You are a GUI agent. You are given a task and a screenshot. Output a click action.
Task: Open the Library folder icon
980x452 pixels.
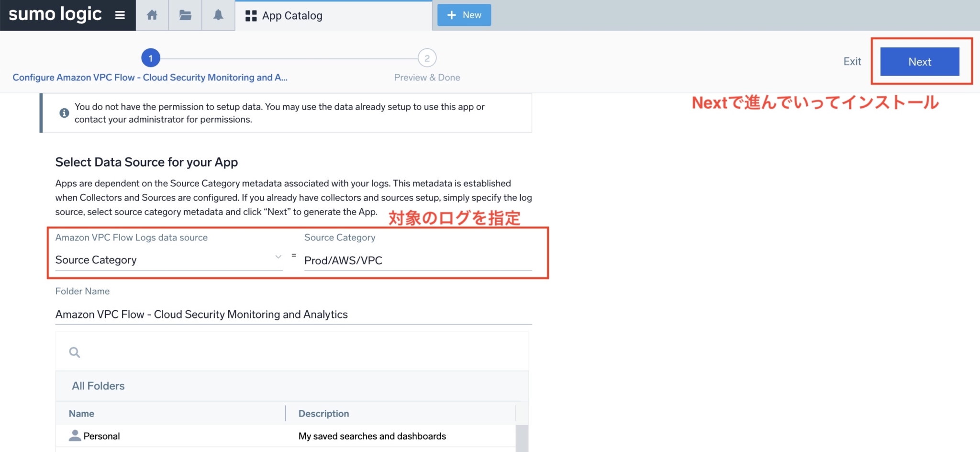185,15
